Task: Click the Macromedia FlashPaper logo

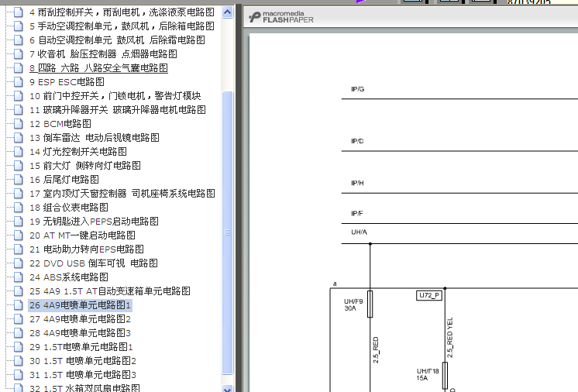Action: tap(282, 17)
